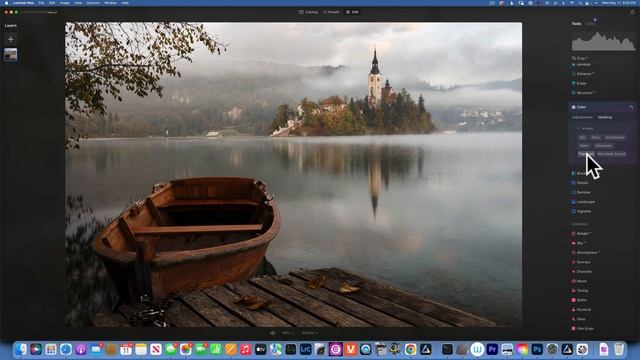Click the Layers panel heading
The image size is (640, 360).
(x=11, y=26)
